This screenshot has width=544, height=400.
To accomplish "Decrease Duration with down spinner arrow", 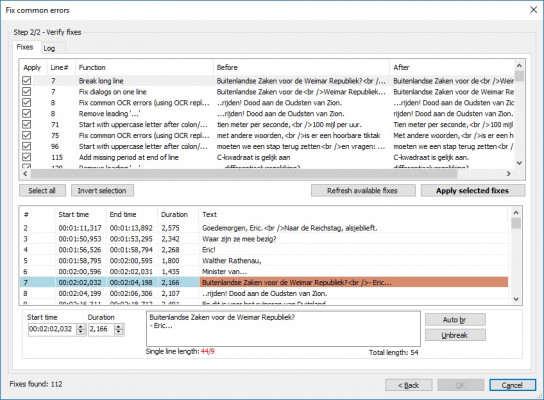I will [119, 332].
